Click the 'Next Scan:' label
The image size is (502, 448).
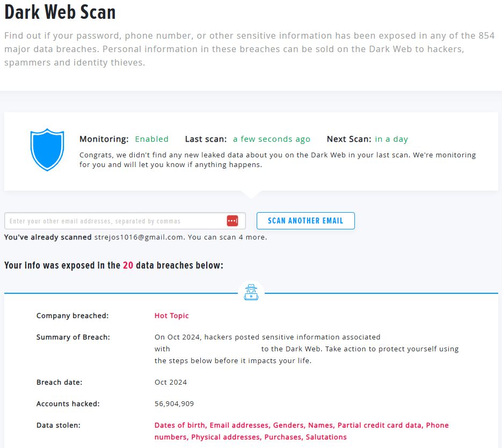point(349,139)
